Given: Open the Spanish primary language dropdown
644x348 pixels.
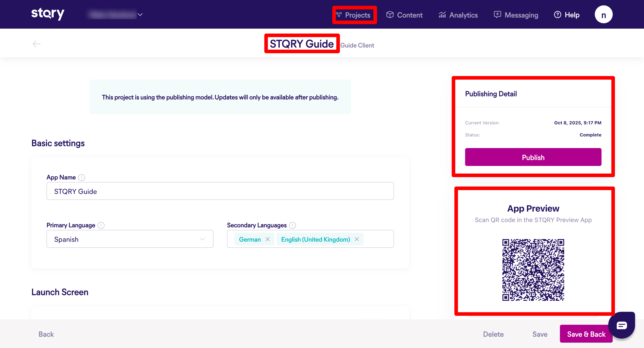Looking at the screenshot, I should point(130,239).
